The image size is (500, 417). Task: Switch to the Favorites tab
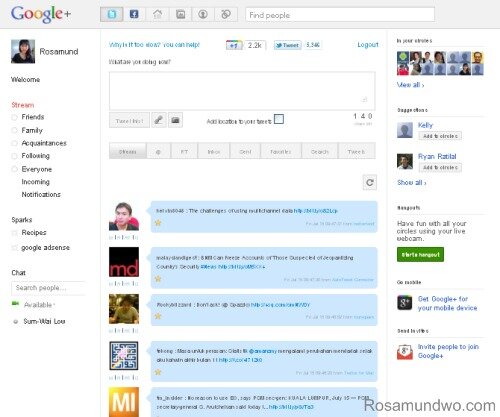(281, 152)
